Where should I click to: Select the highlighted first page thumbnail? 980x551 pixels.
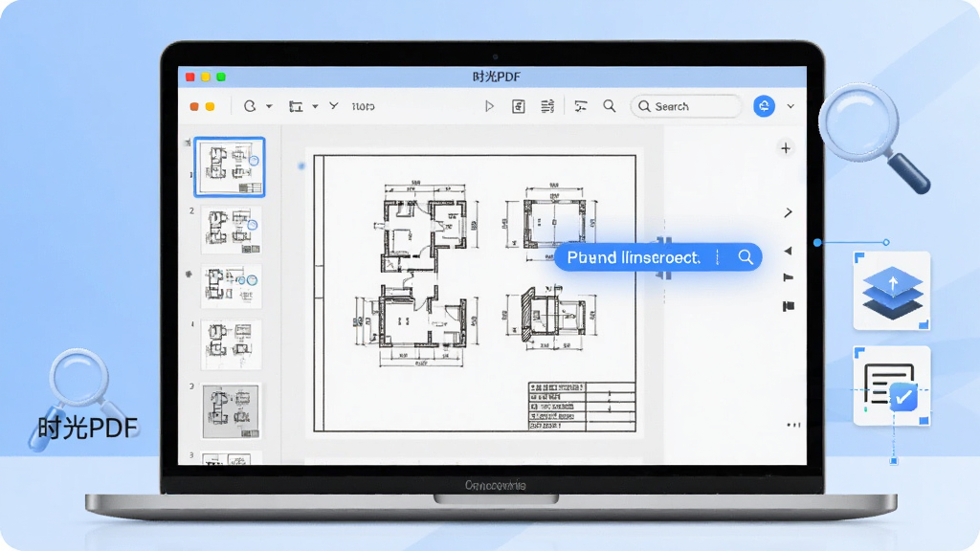pyautogui.click(x=230, y=166)
